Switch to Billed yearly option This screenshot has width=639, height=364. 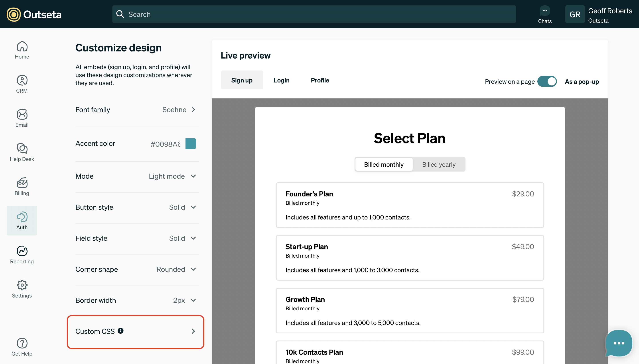coord(439,164)
